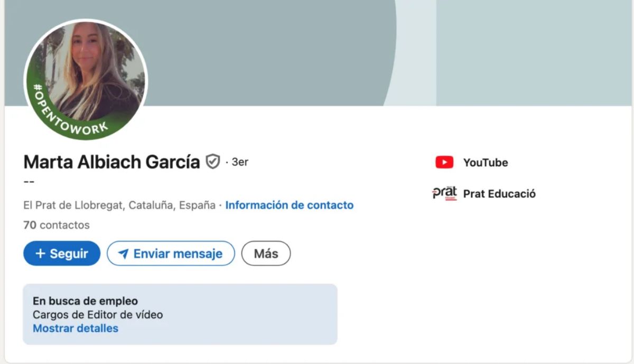The height and width of the screenshot is (364, 634).
Task: Open Información de contacto link
Action: point(290,205)
